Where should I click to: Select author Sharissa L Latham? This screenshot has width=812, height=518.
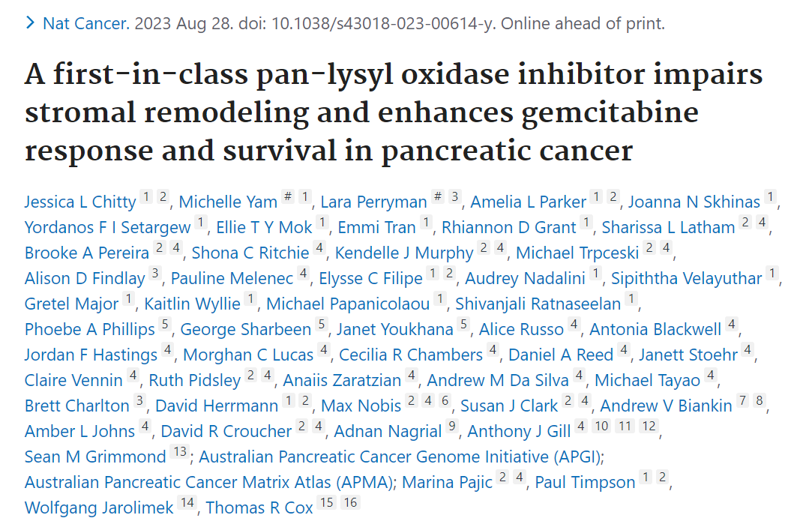[668, 227]
